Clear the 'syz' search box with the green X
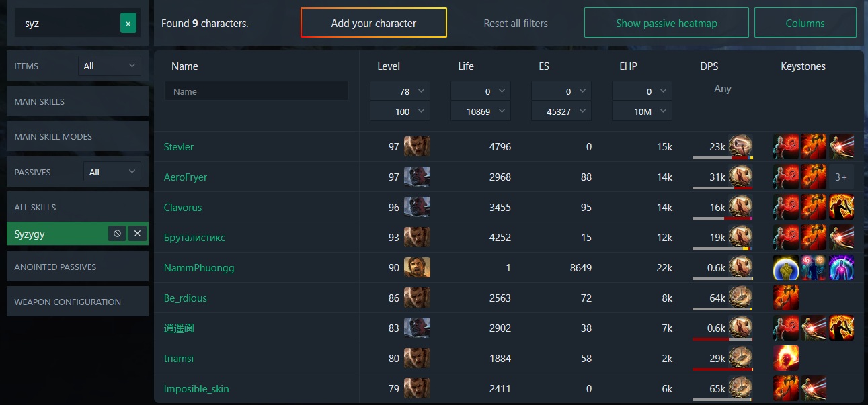The width and height of the screenshot is (868, 405). pos(128,24)
